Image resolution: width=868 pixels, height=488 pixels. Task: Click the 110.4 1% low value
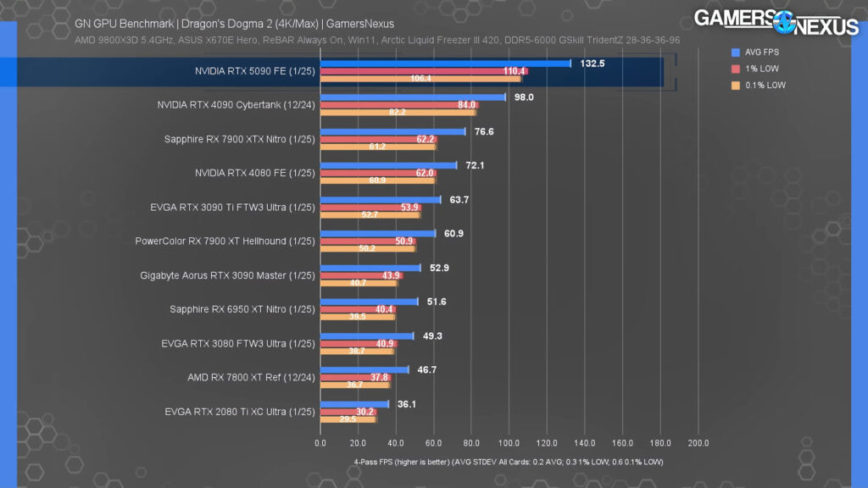tap(514, 71)
